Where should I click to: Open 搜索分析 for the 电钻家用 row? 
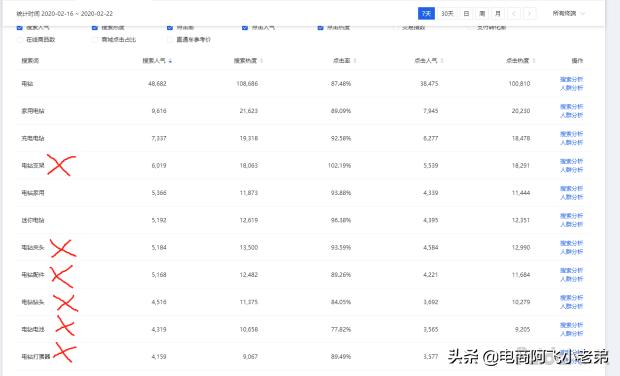571,189
